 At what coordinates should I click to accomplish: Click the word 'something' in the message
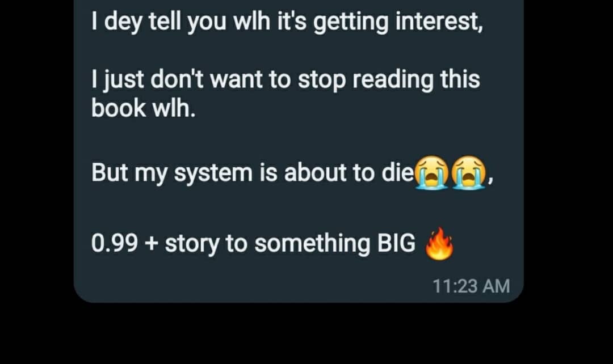(x=312, y=244)
